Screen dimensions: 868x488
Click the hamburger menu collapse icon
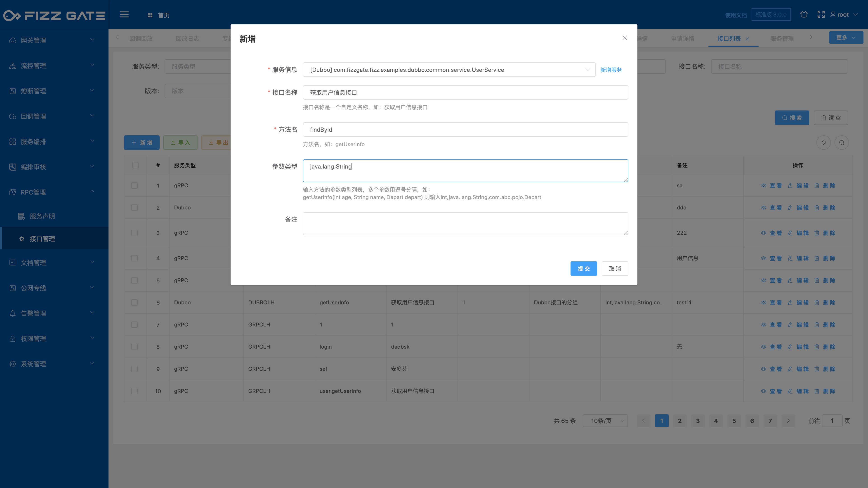124,14
